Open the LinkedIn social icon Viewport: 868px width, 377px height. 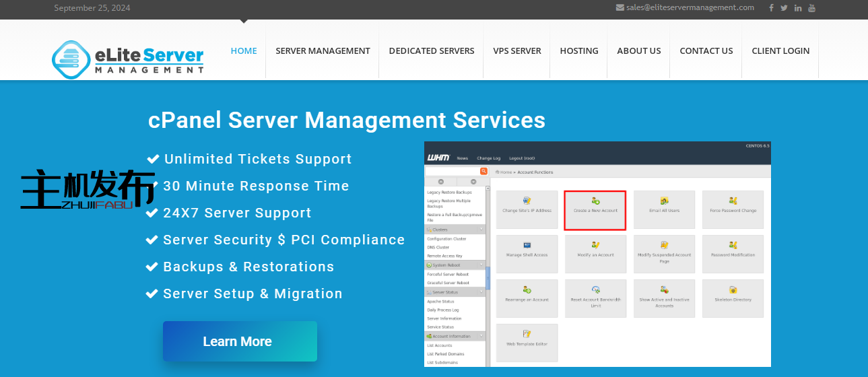point(798,8)
